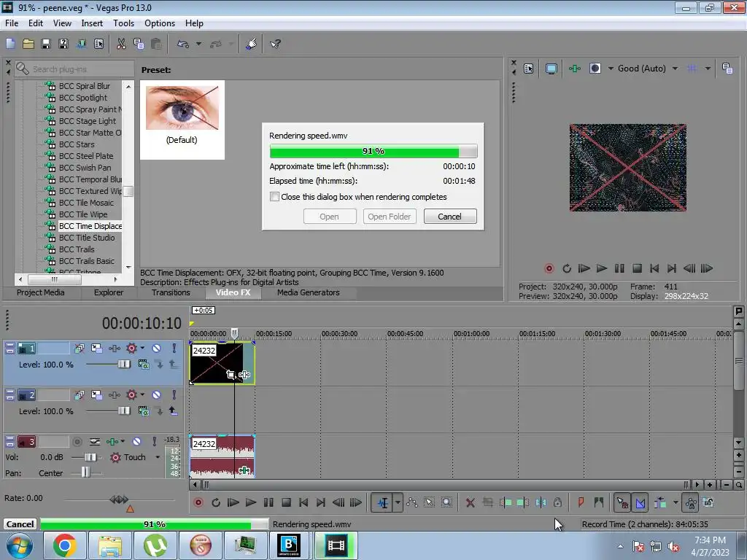Screen dimensions: 747x560
Task: Open Touch automation mode dropdown
Action: coord(158,457)
